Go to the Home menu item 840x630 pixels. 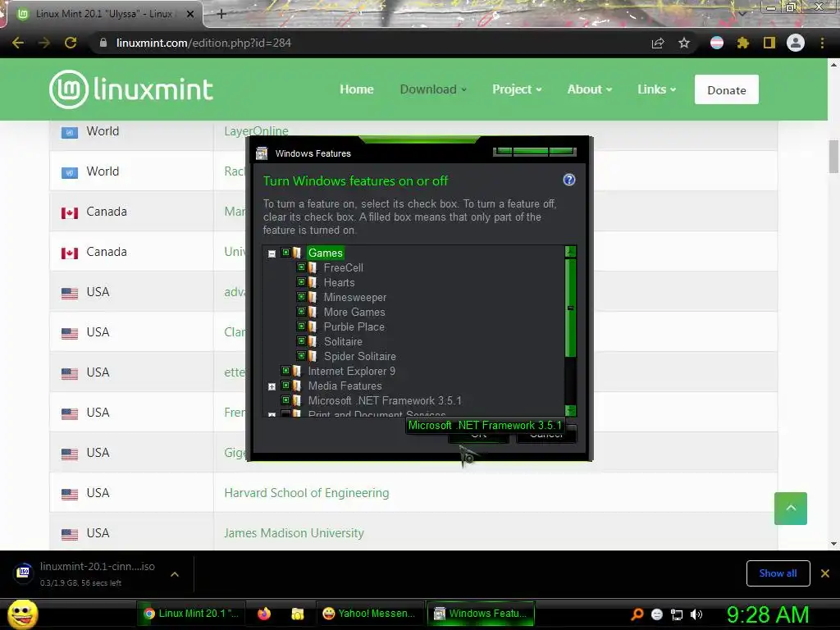coord(356,89)
